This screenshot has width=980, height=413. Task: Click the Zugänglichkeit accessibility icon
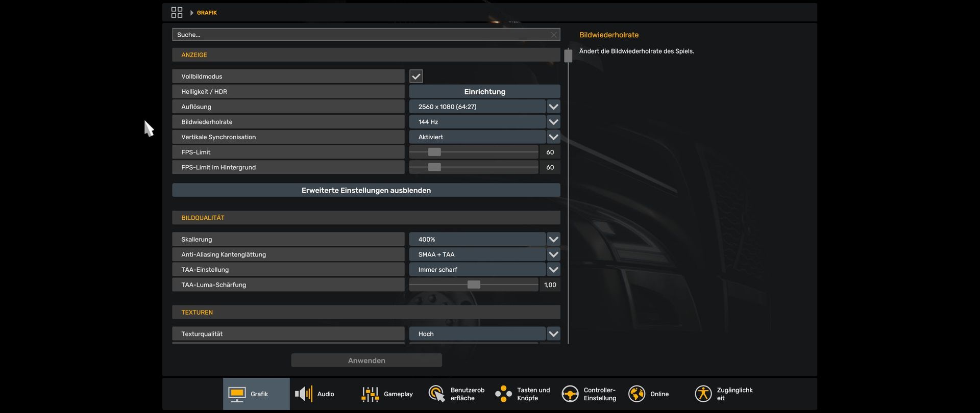(x=703, y=394)
